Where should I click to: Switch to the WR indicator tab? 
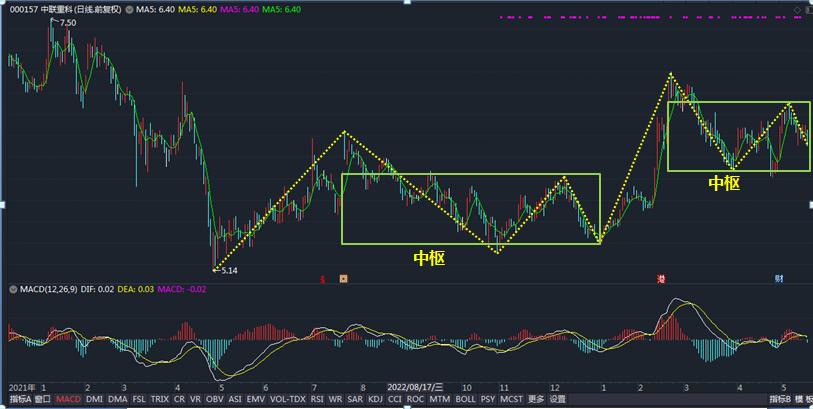tap(335, 399)
